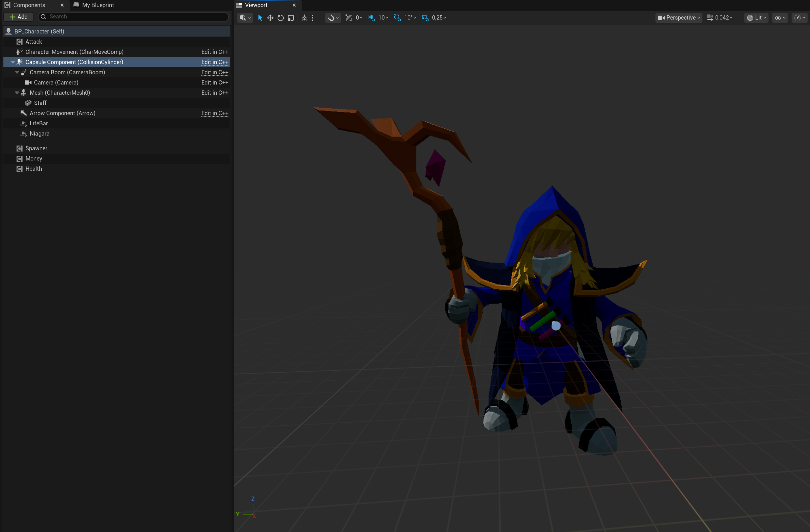Click the Add component button
The height and width of the screenshot is (532, 810).
click(x=19, y=17)
